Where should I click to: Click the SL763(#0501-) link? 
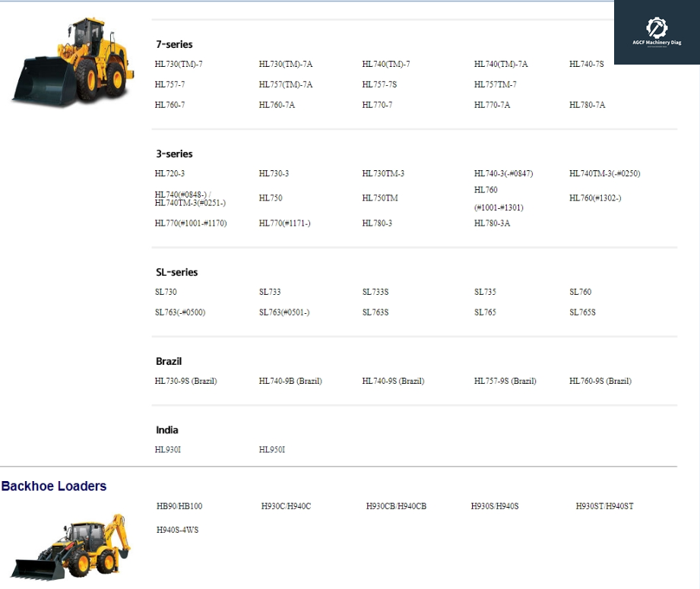coord(286,312)
